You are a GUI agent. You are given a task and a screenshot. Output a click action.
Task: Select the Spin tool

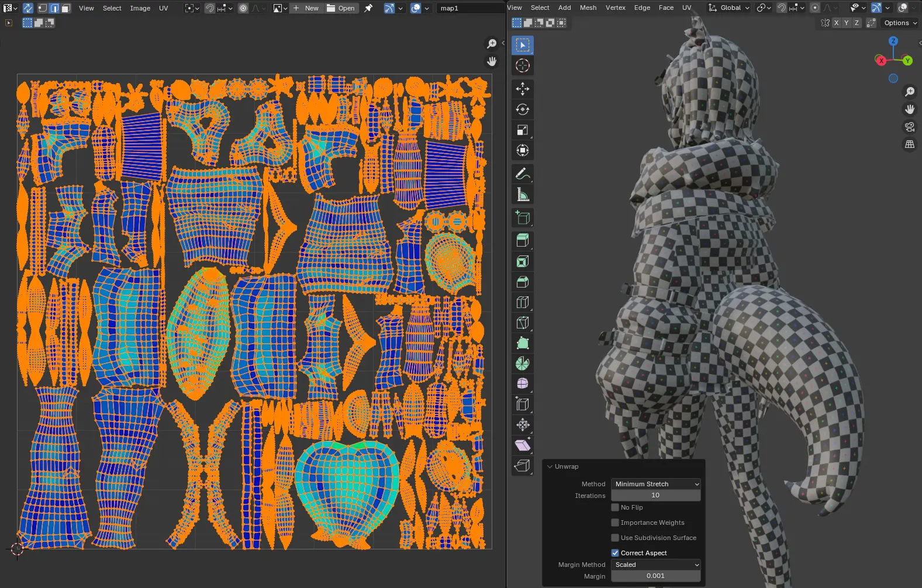click(523, 364)
